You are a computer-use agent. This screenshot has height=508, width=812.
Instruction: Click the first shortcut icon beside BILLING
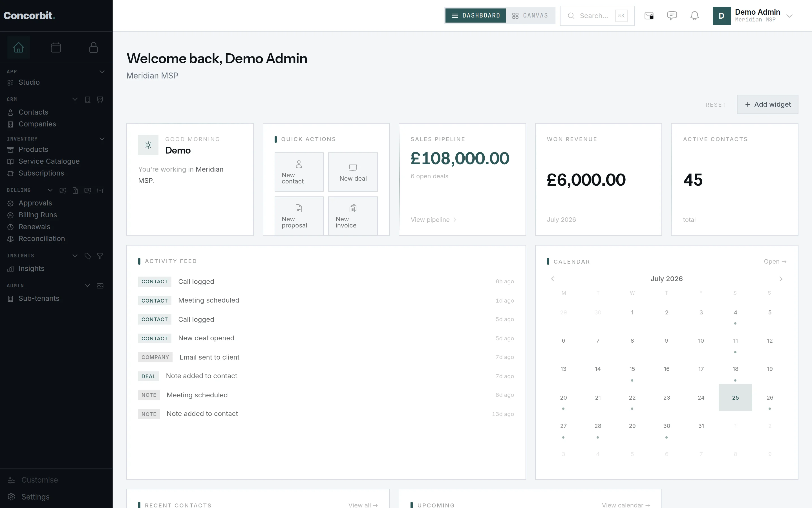click(63, 190)
